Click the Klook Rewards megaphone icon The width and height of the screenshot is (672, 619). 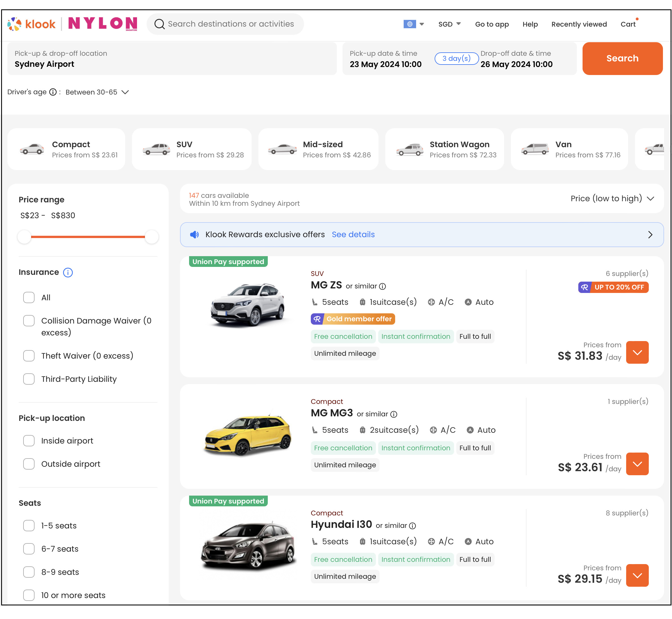pos(194,234)
